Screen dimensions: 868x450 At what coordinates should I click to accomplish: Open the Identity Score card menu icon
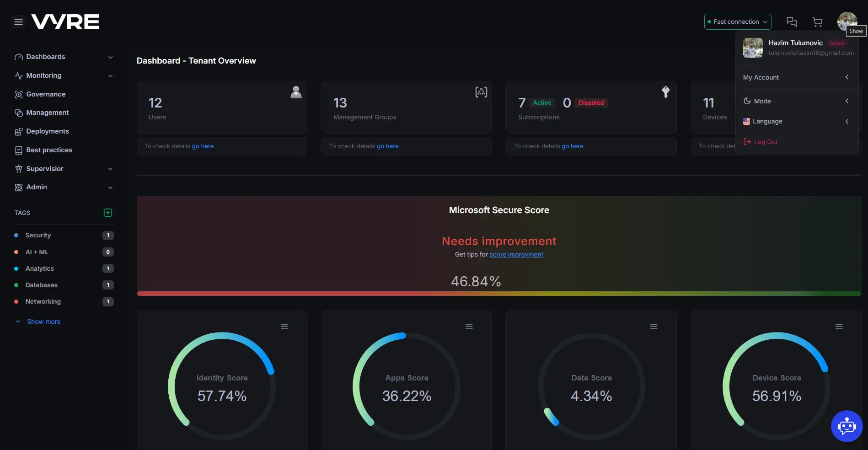[x=284, y=327]
